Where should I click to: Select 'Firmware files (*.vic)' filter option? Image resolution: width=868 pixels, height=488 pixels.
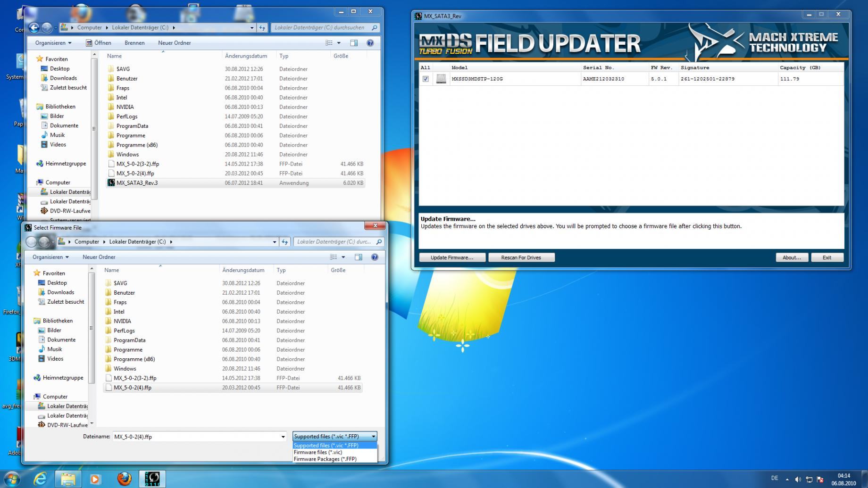point(335,452)
